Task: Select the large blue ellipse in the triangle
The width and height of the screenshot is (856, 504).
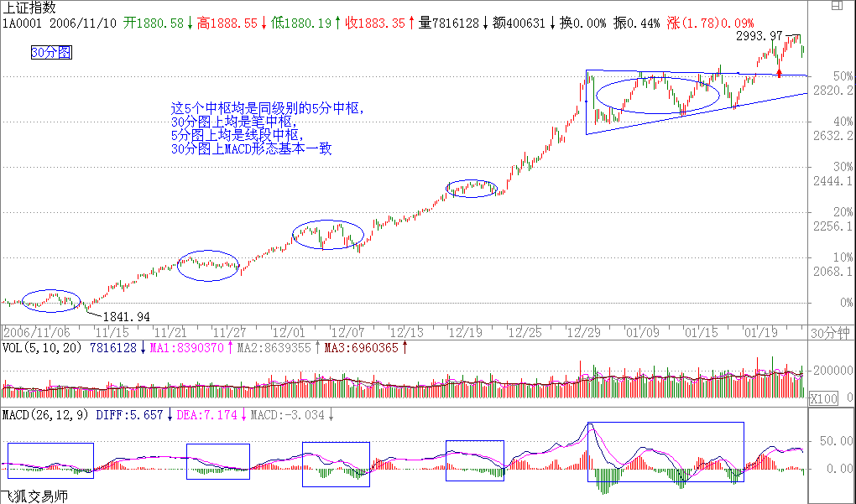Action: (657, 95)
